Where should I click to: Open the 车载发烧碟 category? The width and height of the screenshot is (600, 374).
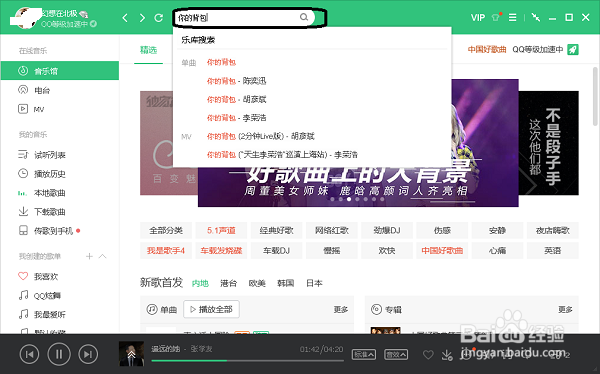[221, 251]
